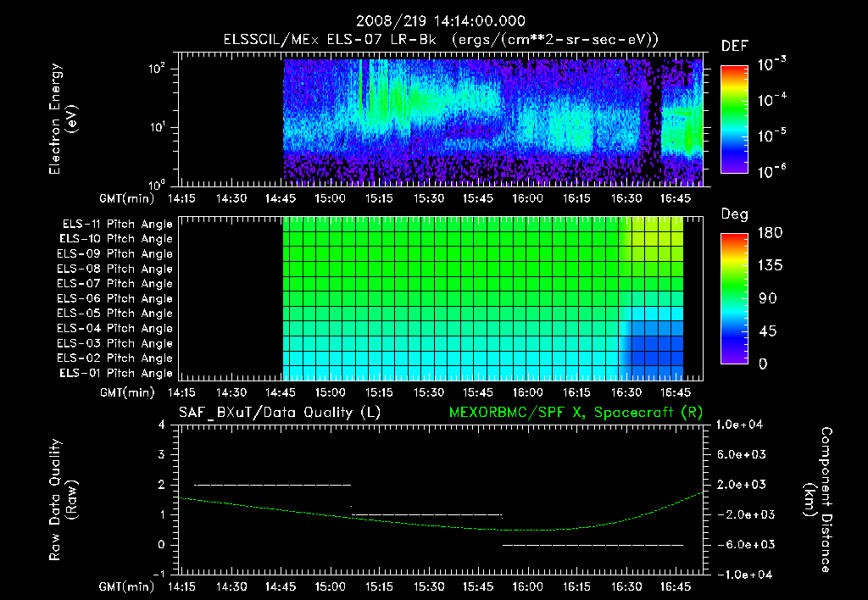Click the SAF_BXuT/Data Quality (L) legend
The width and height of the screenshot is (868, 600).
click(x=280, y=413)
